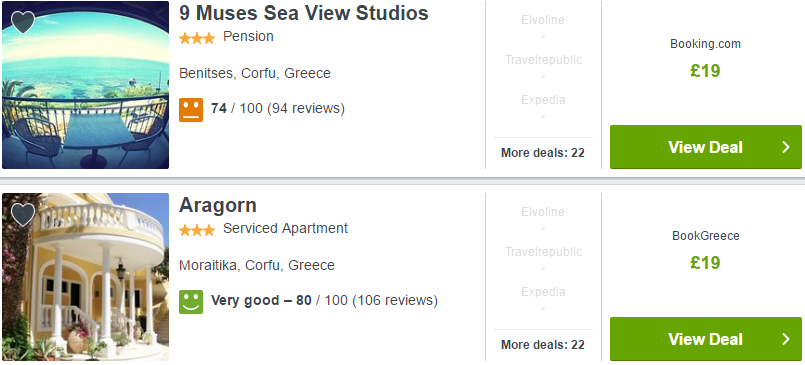The image size is (805, 365).
Task: Open the 9 Muses Sea View Studios title
Action: click(x=304, y=13)
